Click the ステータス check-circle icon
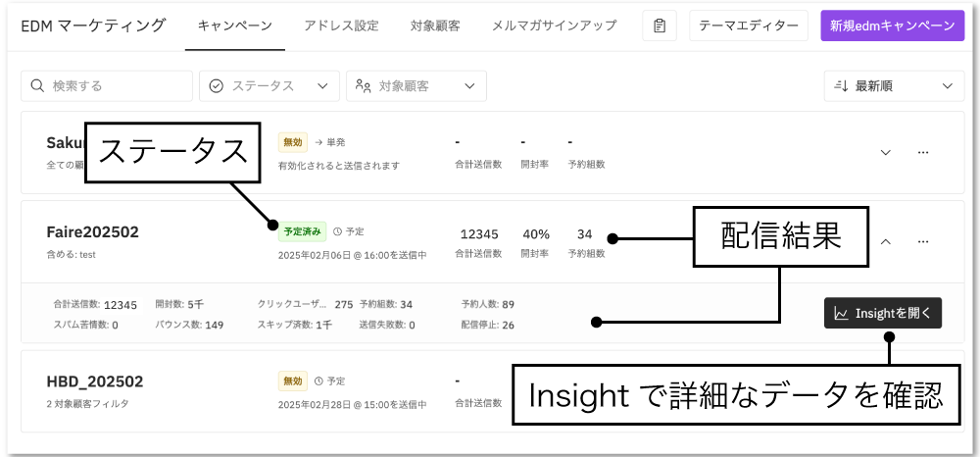This screenshot has height=457, width=980. [217, 86]
